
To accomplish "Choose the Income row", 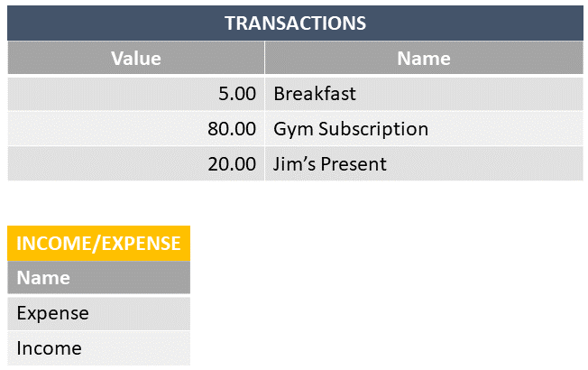I will click(50, 348).
